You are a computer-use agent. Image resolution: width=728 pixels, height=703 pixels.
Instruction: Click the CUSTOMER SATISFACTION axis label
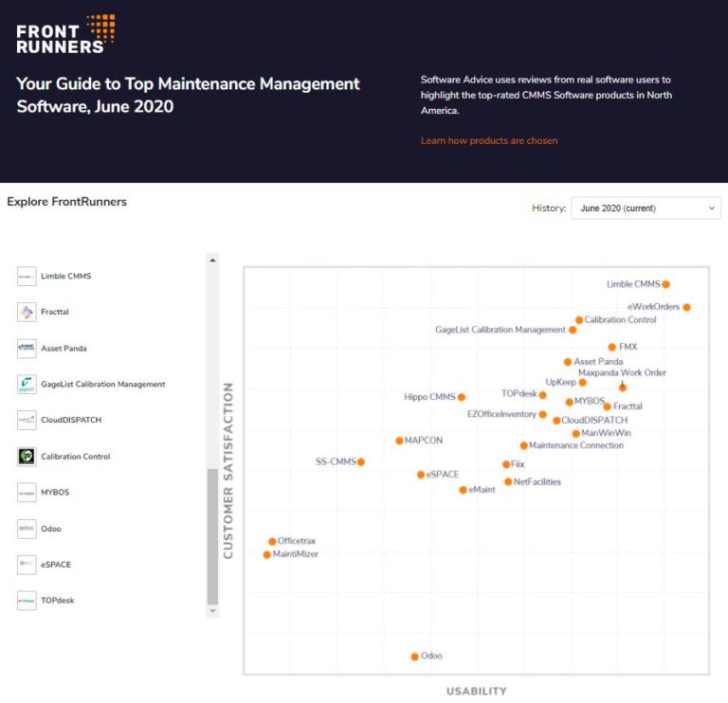point(227,471)
